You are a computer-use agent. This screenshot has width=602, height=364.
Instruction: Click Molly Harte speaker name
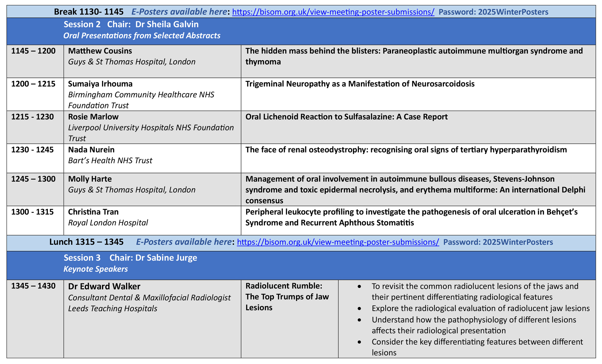click(90, 179)
